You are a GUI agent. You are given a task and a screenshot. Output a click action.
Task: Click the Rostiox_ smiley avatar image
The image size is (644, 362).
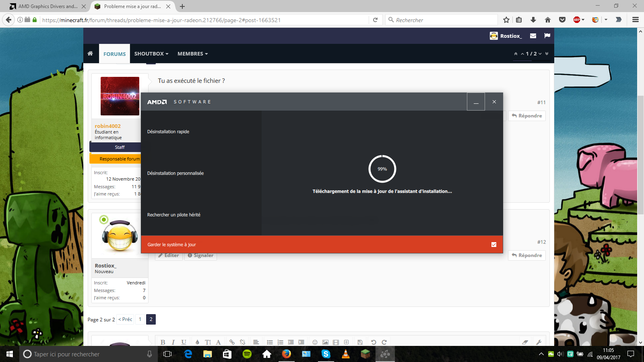120,236
